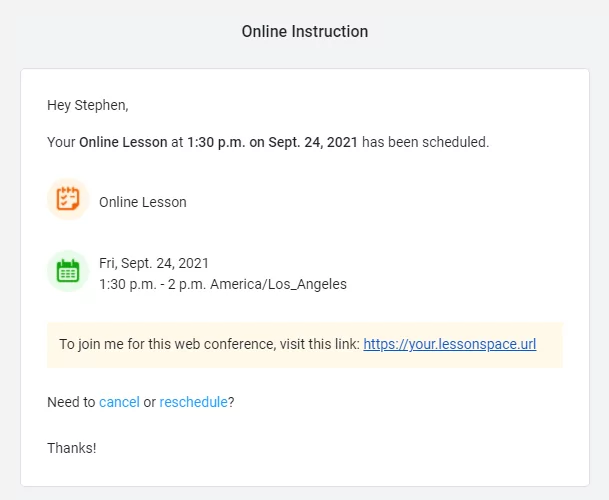
Task: Click the reschedule link
Action: click(x=193, y=402)
